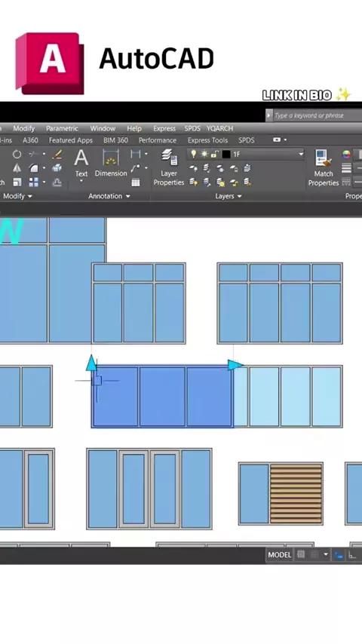The image size is (362, 644).
Task: Switch to the Express Tools ribbon tab
Action: point(207,140)
